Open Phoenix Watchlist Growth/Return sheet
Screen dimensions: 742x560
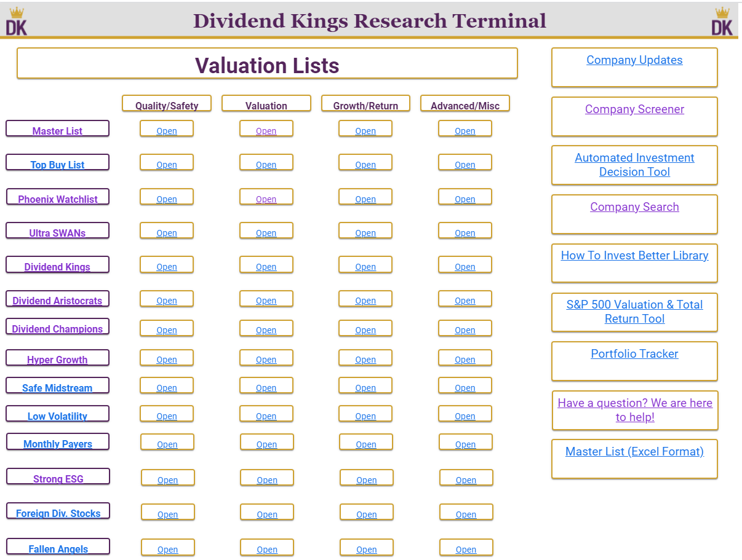click(x=365, y=199)
